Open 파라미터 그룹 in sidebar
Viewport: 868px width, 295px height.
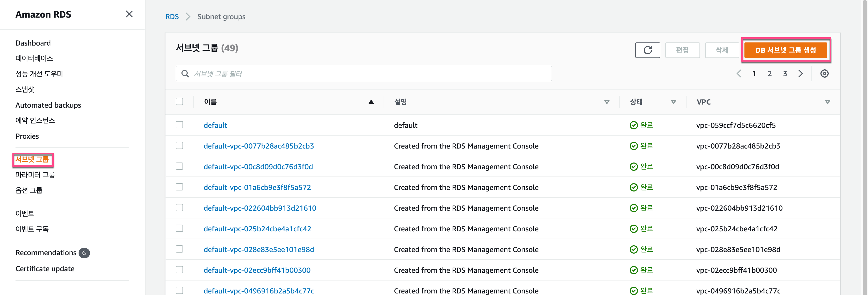pyautogui.click(x=35, y=175)
